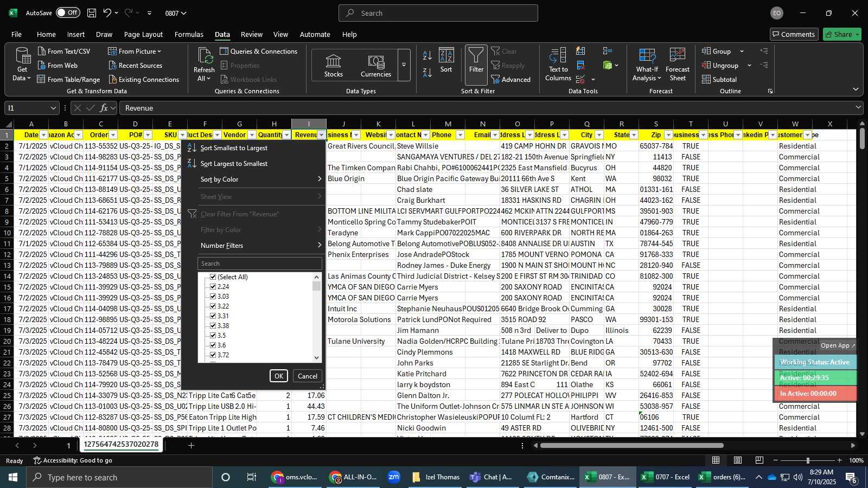Open Text to Columns wizard
Viewport: 868px width, 488px height.
pyautogui.click(x=558, y=65)
